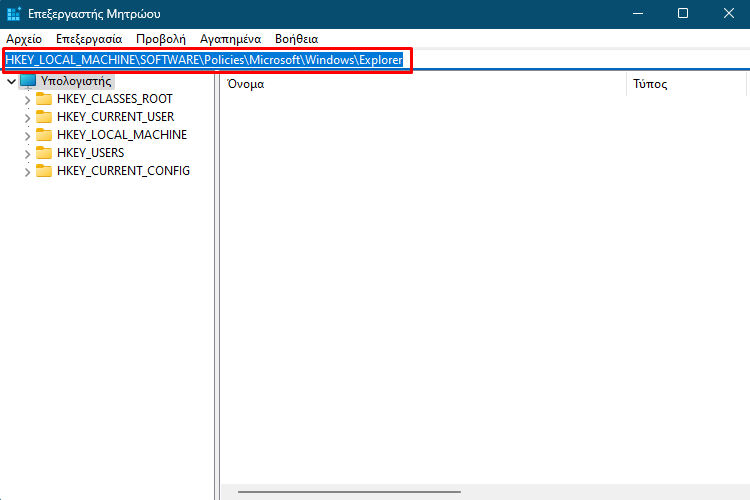Open the Αρχείο menu

[x=24, y=39]
